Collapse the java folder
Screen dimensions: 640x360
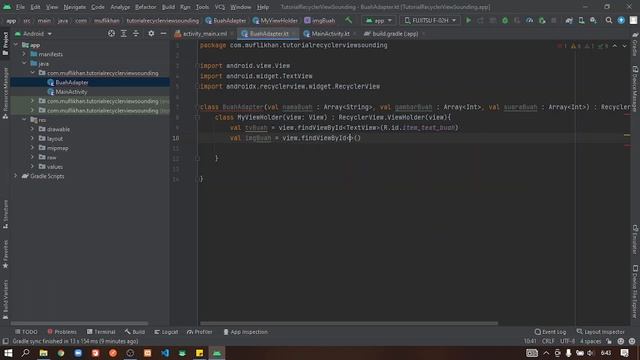point(24,63)
